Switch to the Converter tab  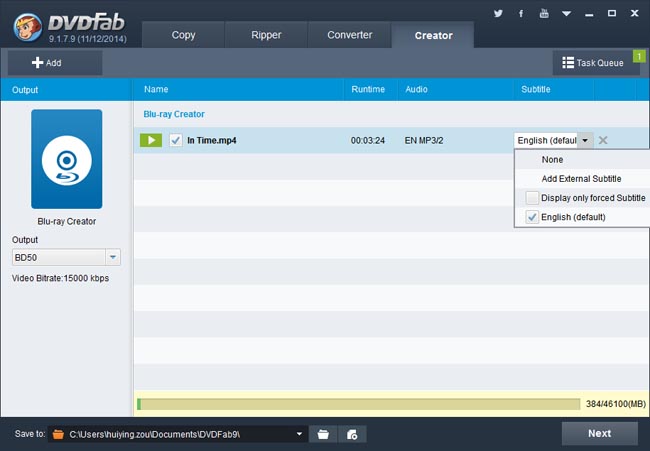(x=349, y=35)
